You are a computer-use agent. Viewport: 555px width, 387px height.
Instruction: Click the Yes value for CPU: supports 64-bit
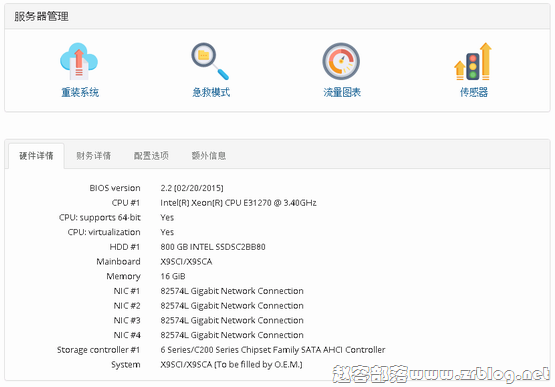[x=167, y=217]
